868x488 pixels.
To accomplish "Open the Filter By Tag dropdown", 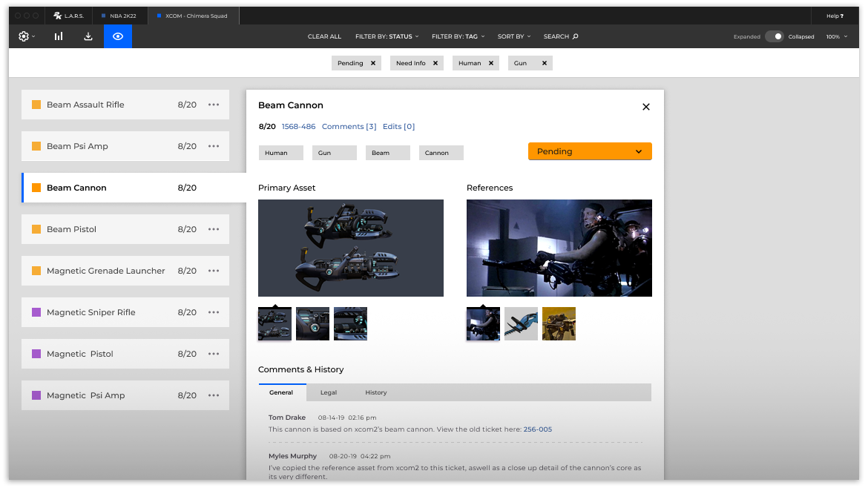I will [458, 36].
